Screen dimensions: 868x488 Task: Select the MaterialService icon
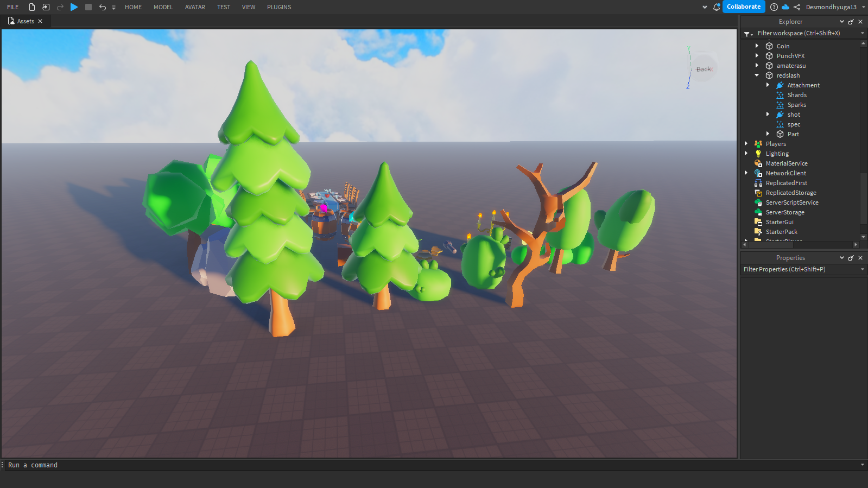758,163
